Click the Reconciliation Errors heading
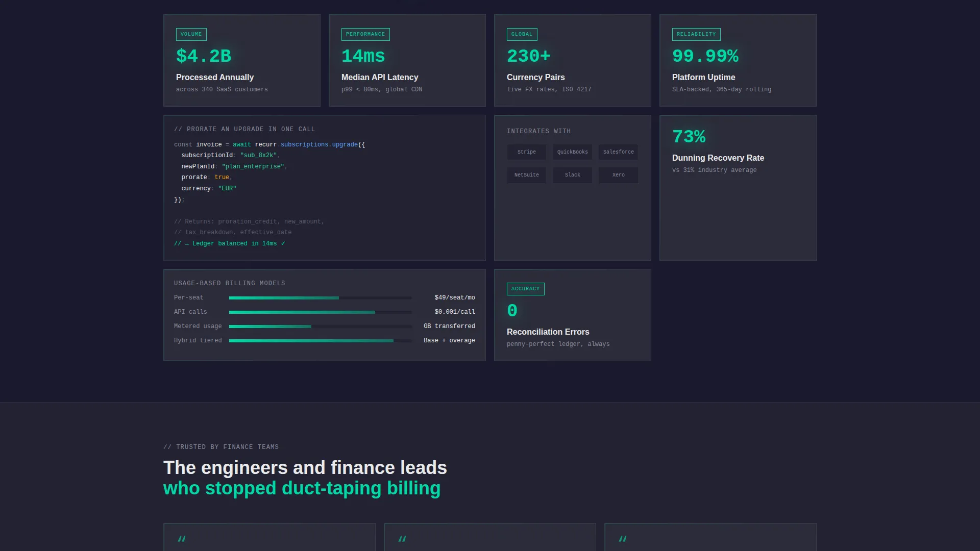Image resolution: width=980 pixels, height=551 pixels. pyautogui.click(x=548, y=332)
